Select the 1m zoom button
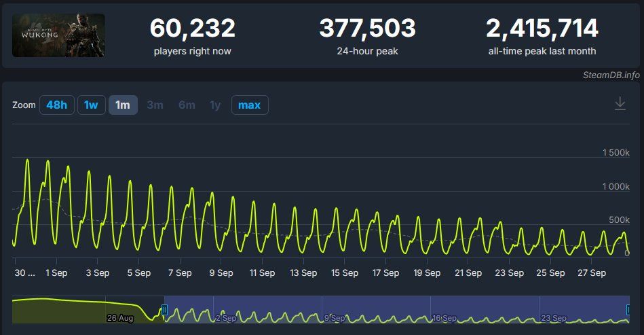Image resolution: width=644 pixels, height=335 pixels. [x=123, y=105]
